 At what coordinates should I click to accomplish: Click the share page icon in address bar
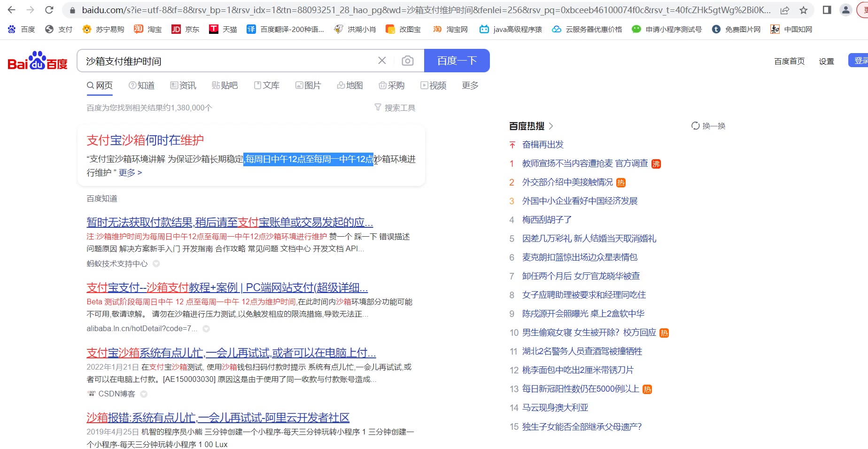[x=784, y=10]
